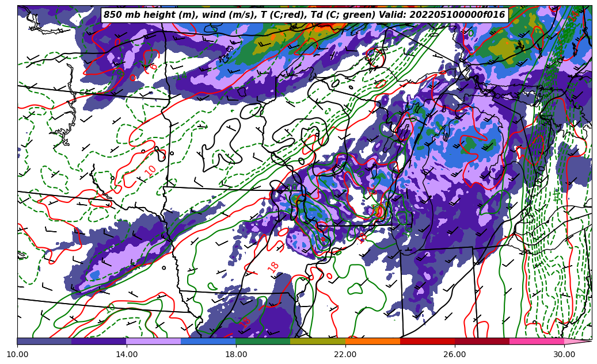
Task: Click the red 6 temperature contour label
Action: [x=153, y=67]
